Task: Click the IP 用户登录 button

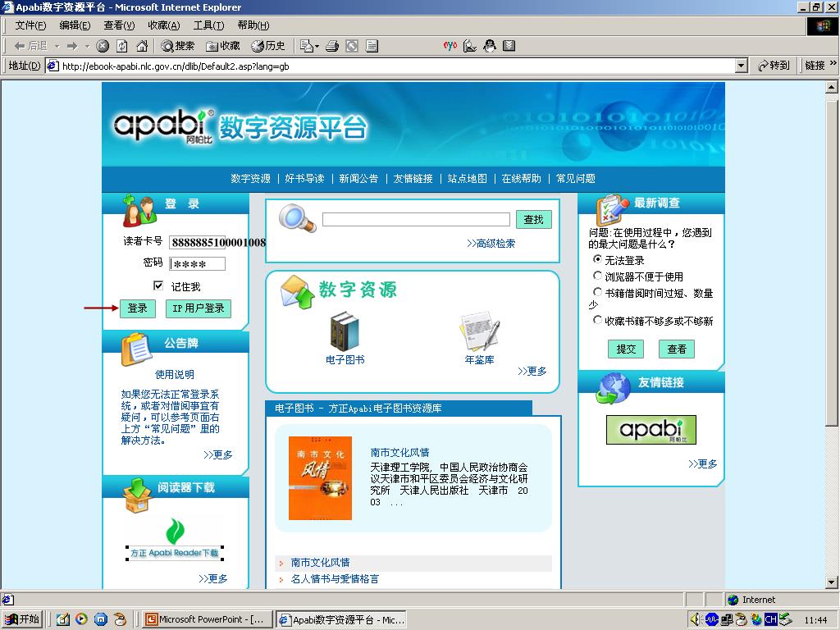Action: point(199,308)
